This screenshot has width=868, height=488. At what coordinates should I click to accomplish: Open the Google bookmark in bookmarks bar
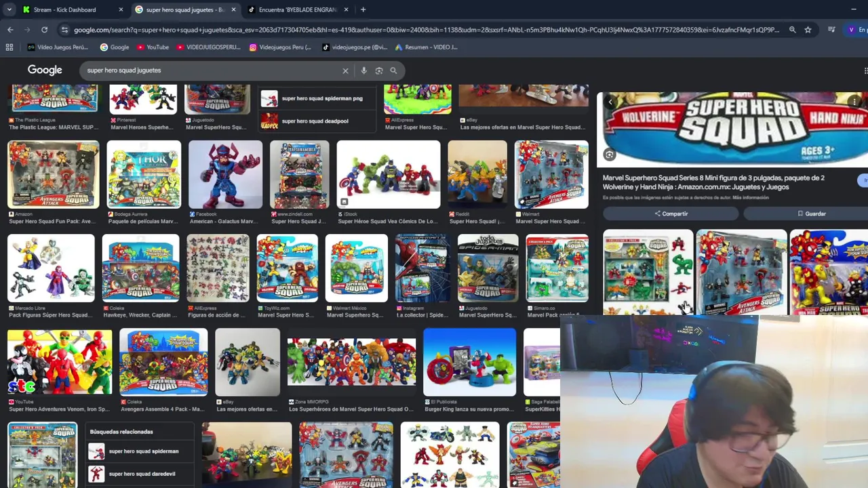(x=114, y=47)
